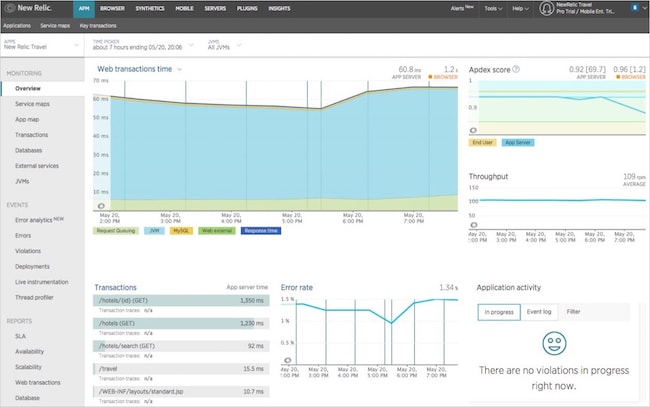650x407 pixels.
Task: Open the user account avatar icon
Action: [x=546, y=8]
